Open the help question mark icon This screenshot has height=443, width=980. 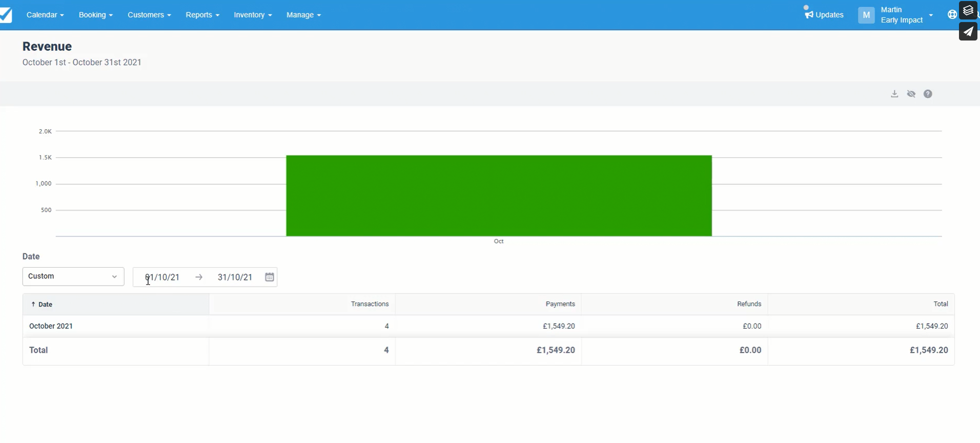928,94
